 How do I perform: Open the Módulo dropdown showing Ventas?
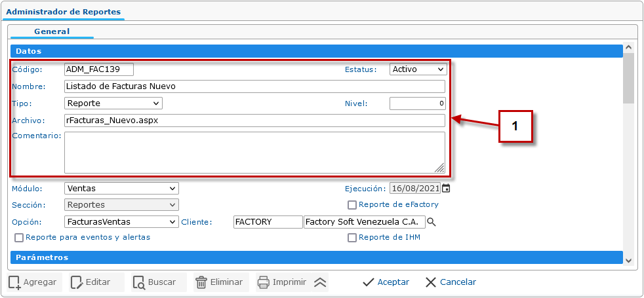tap(121, 189)
